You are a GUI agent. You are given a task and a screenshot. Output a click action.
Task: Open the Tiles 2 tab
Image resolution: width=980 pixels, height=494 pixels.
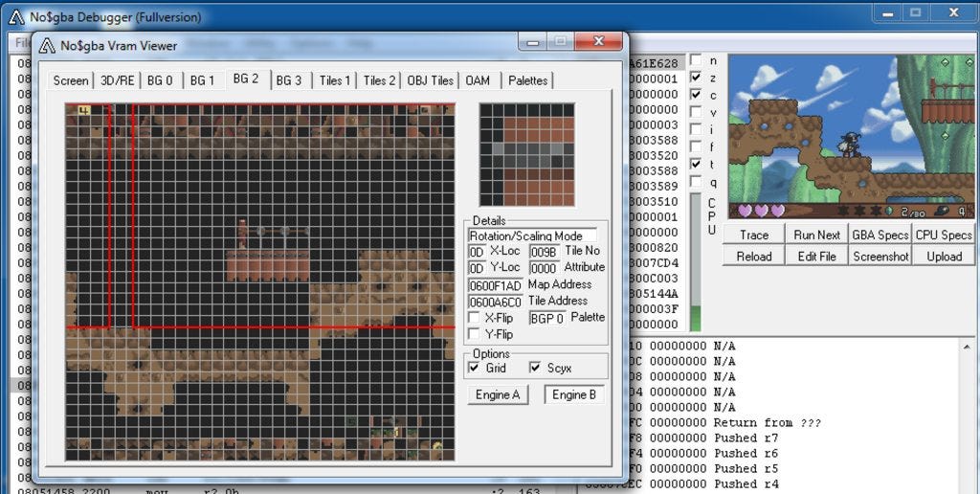379,80
